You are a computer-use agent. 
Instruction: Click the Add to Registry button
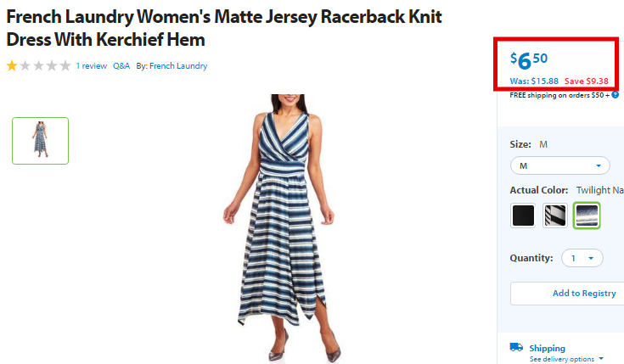point(567,294)
